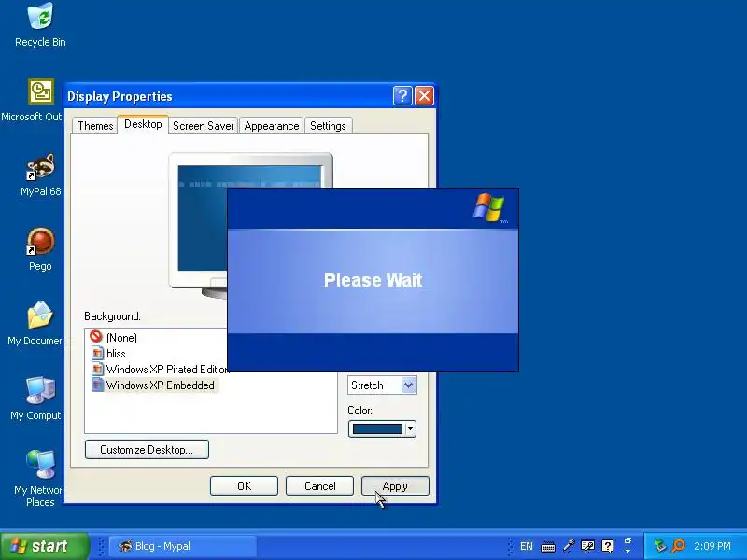Click the red no-symbol icon beside (None)
This screenshot has height=560, width=747.
(96, 336)
